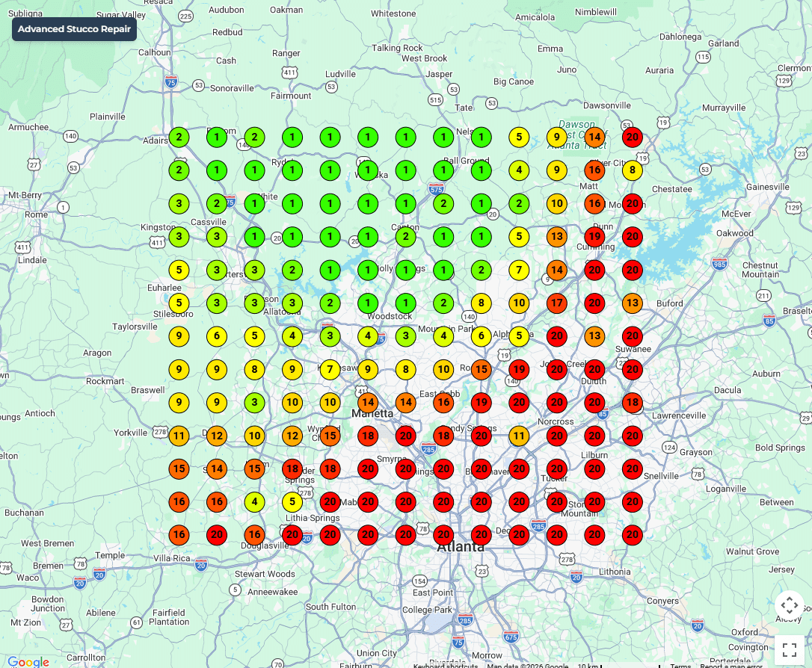The width and height of the screenshot is (812, 668).
Task: Open the Terms link
Action: (x=680, y=665)
